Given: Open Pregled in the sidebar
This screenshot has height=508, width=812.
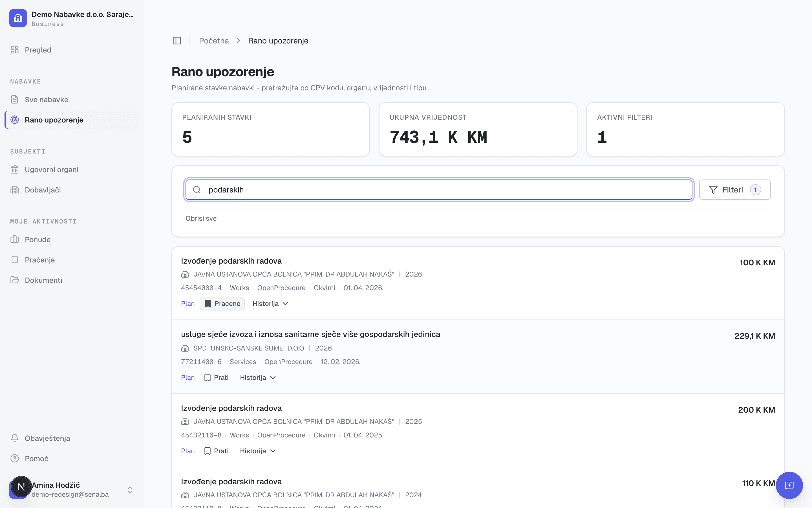Looking at the screenshot, I should [x=72, y=50].
